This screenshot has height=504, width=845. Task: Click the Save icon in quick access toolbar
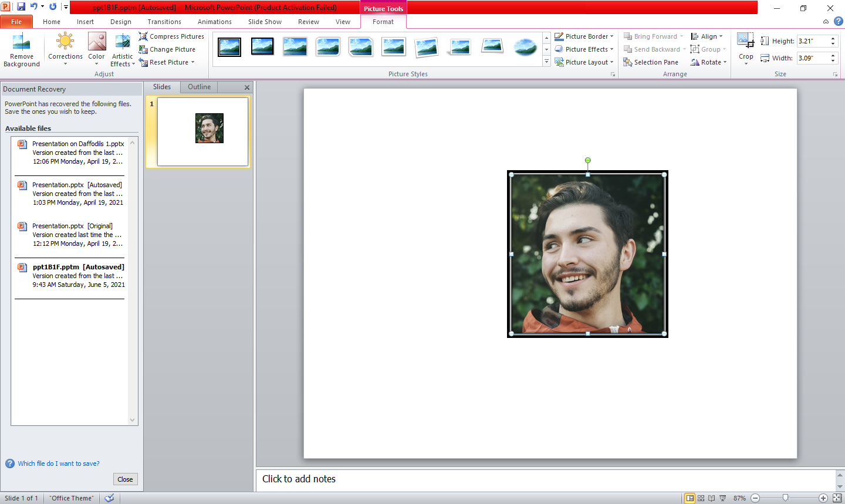point(21,7)
